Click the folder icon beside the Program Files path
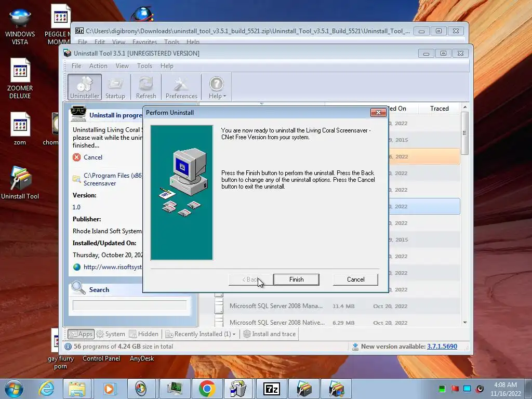 (x=77, y=179)
